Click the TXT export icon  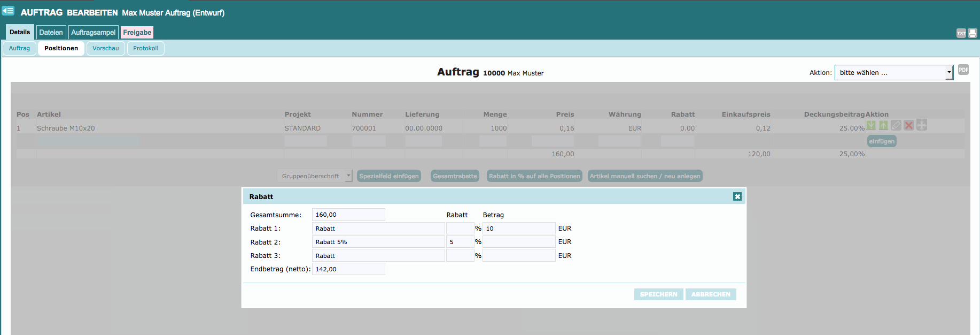coord(961,33)
